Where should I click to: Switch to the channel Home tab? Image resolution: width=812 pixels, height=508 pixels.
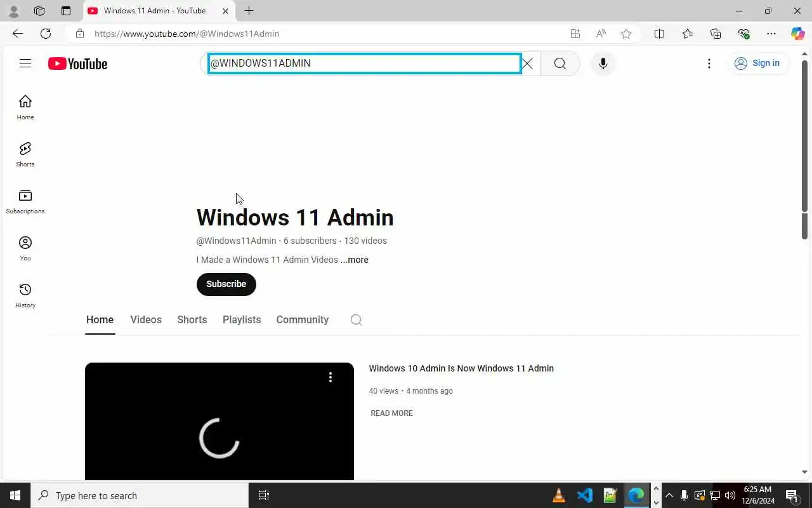click(x=100, y=320)
